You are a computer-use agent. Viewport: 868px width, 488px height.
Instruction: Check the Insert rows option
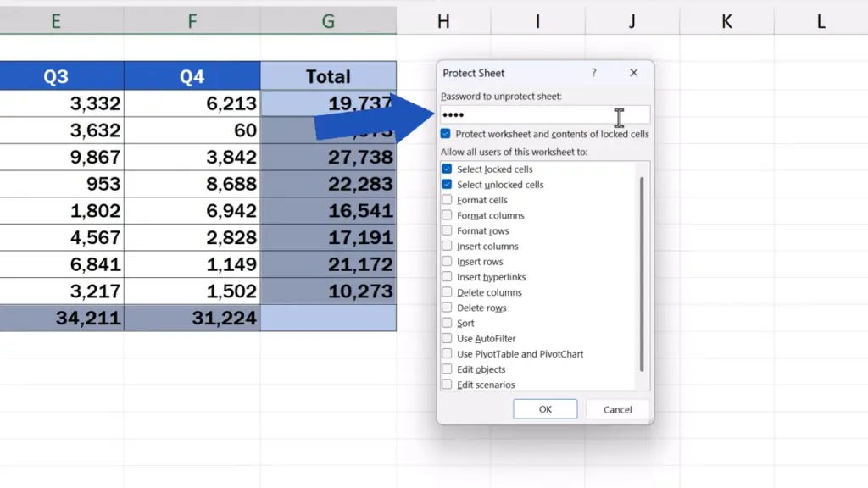pos(448,262)
